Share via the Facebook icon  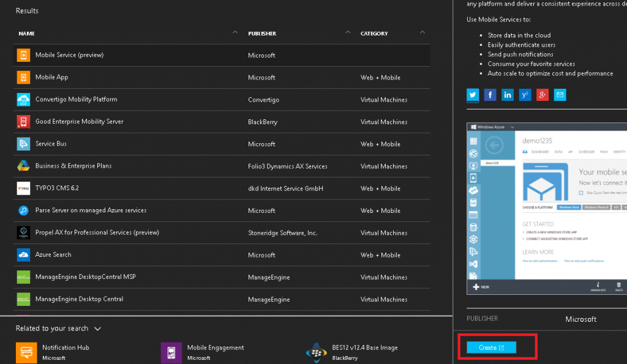click(x=490, y=95)
